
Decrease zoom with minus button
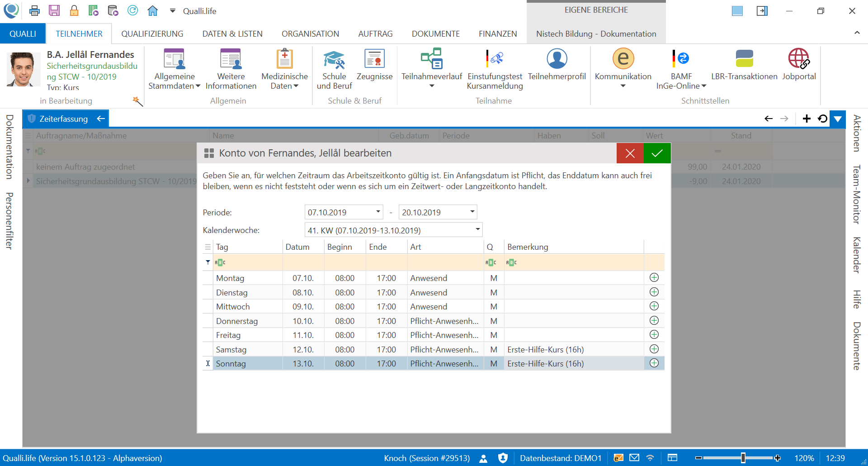(x=698, y=458)
